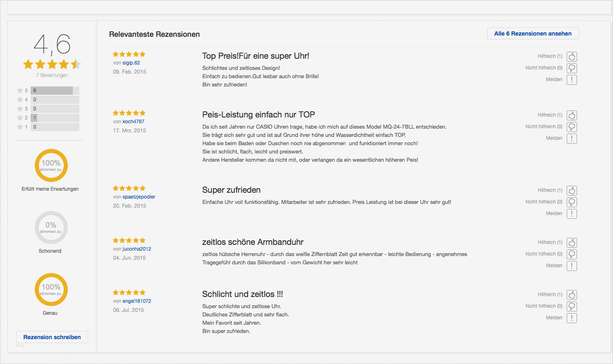
Task: Click thumbs-down on "Super zufrieden" review
Action: coord(572,202)
